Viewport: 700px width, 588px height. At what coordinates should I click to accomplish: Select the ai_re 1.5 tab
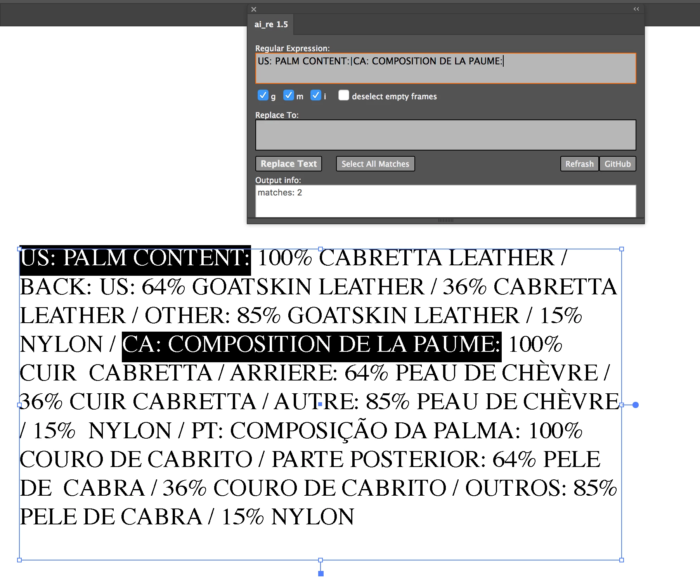click(271, 24)
